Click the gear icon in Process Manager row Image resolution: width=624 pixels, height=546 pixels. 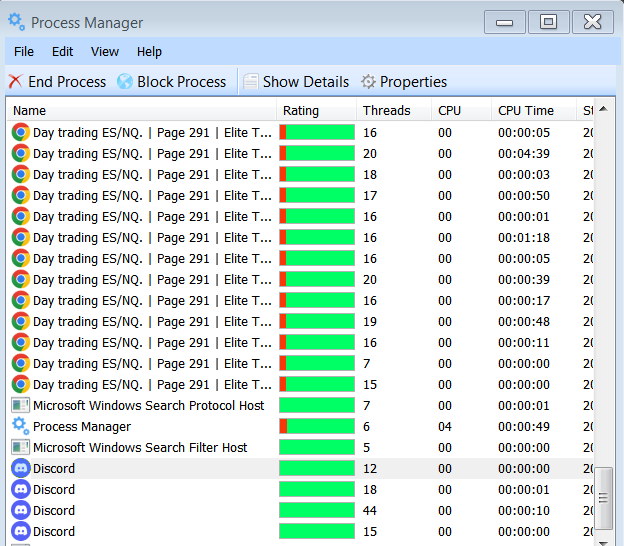coord(20,426)
